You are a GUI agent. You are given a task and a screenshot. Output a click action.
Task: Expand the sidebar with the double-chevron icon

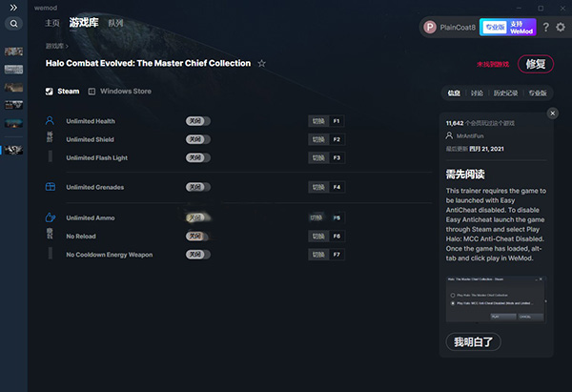[x=13, y=8]
